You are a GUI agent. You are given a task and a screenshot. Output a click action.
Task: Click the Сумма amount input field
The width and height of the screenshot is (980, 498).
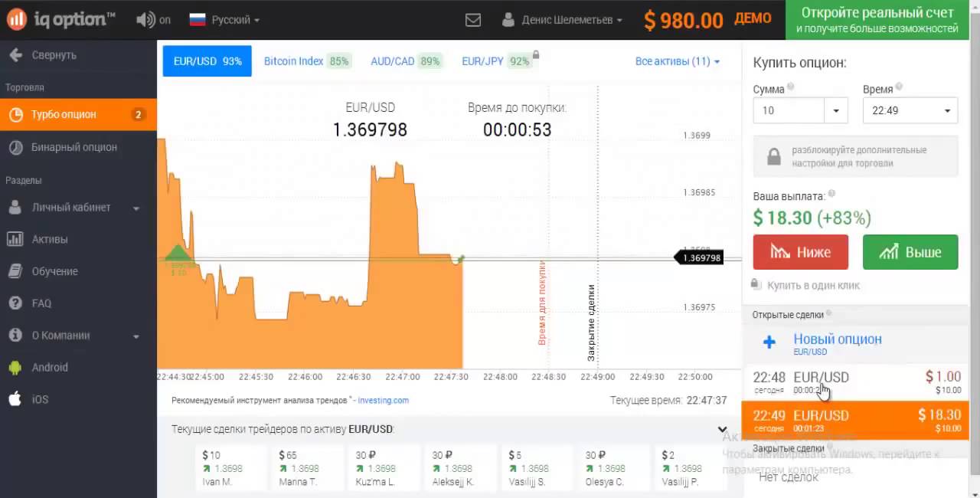click(x=789, y=110)
